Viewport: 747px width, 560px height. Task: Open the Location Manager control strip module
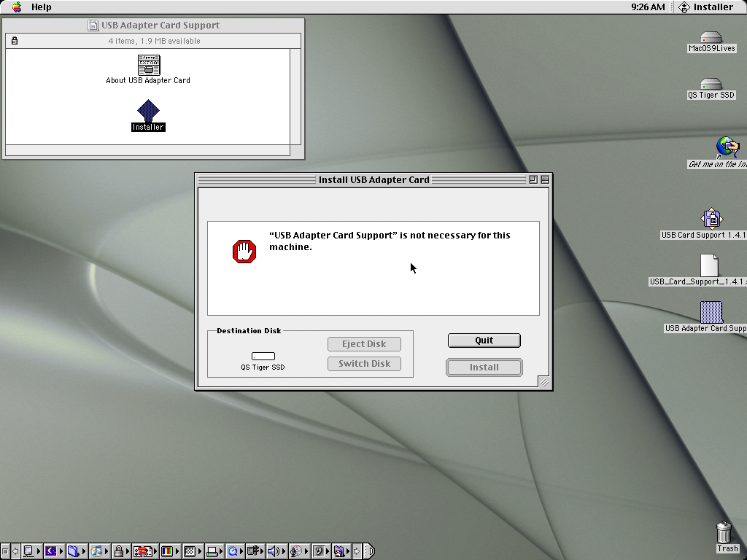click(145, 551)
